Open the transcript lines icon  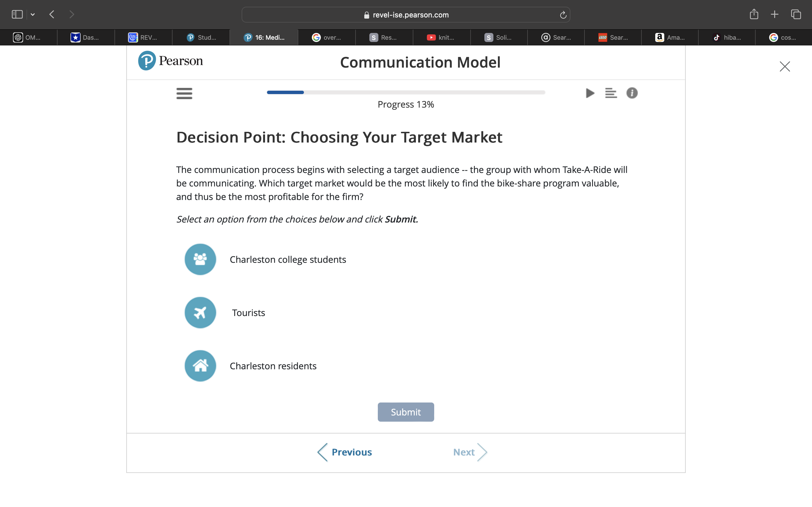tap(611, 93)
